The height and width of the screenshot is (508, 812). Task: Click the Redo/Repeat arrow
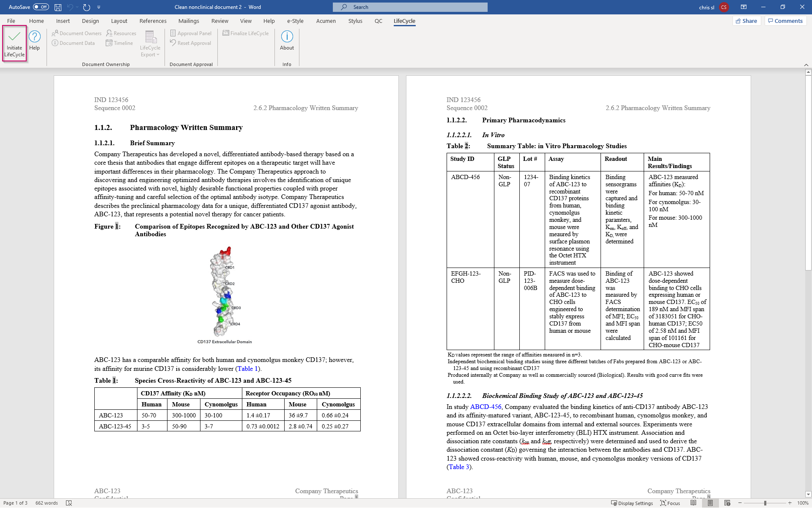[x=87, y=7]
